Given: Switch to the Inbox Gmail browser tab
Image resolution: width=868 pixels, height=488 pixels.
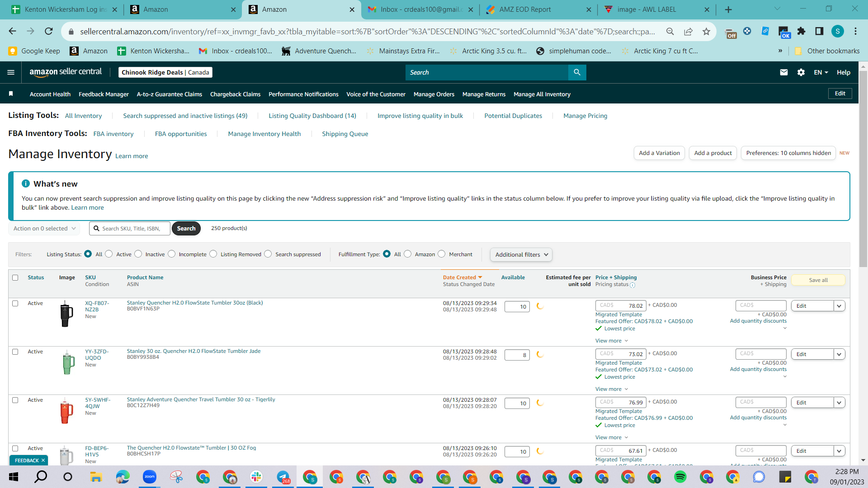Looking at the screenshot, I should [x=420, y=9].
